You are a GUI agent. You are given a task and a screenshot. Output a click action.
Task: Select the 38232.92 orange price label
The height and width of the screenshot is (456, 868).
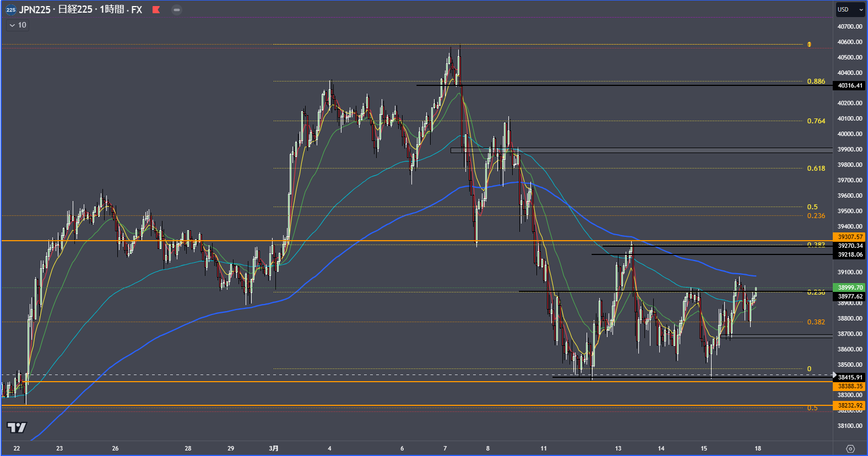tap(850, 405)
